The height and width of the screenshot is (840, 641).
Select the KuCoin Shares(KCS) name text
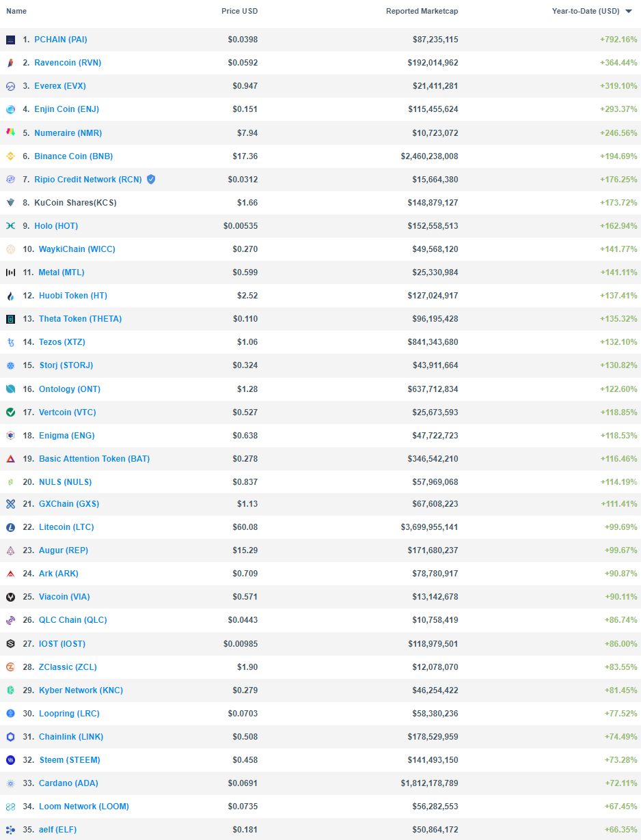(x=74, y=203)
